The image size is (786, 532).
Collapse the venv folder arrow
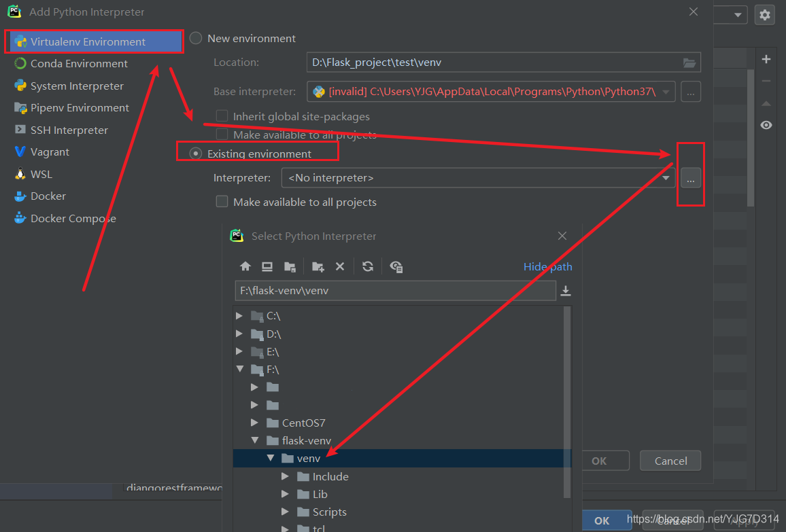[x=271, y=458]
